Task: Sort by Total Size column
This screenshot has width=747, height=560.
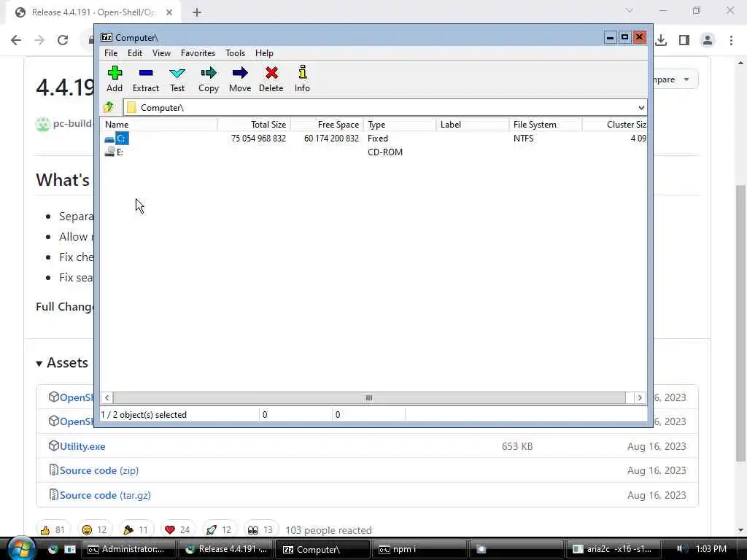Action: tap(254, 124)
